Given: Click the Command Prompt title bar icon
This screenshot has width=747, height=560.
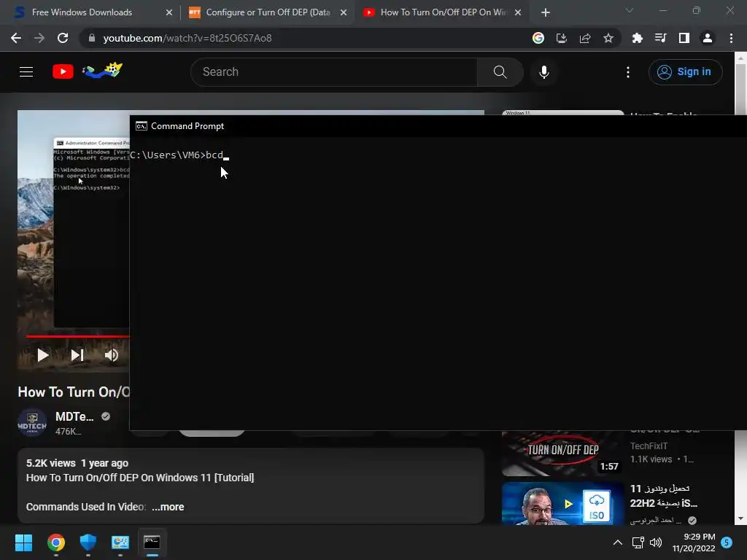Looking at the screenshot, I should (141, 126).
